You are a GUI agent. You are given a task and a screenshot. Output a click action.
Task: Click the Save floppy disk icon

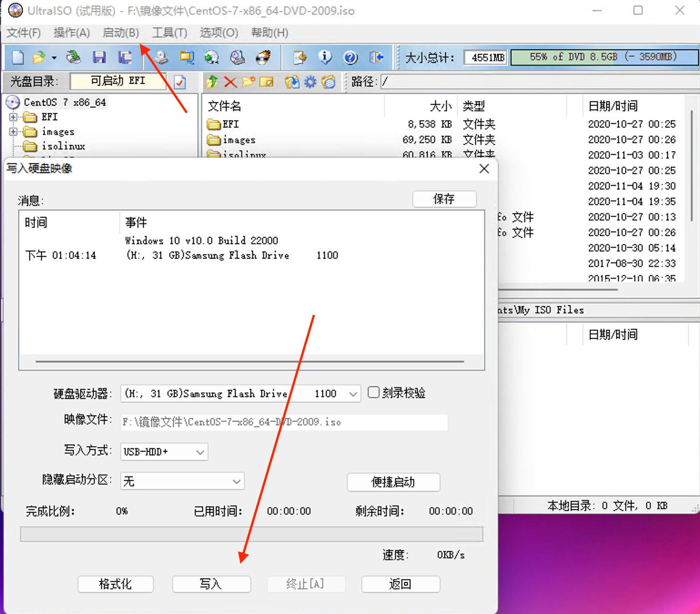(99, 57)
